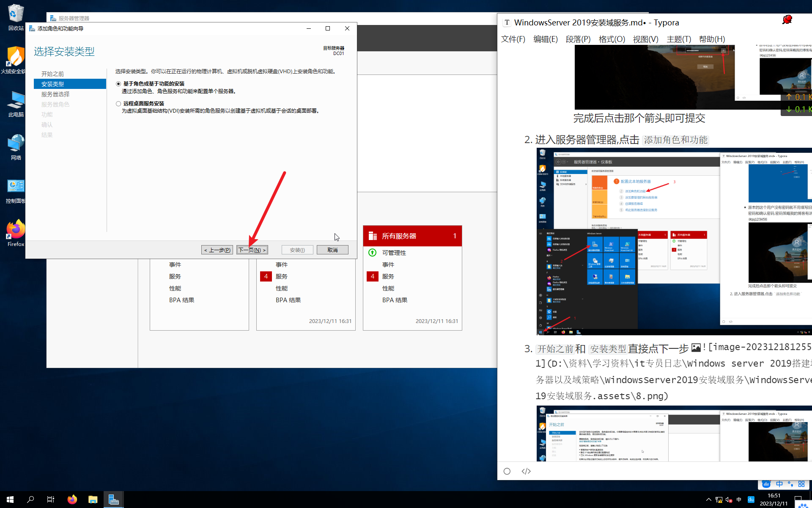The image size is (812, 508).
Task: Open the Typora 格式(O) menu
Action: pos(612,39)
